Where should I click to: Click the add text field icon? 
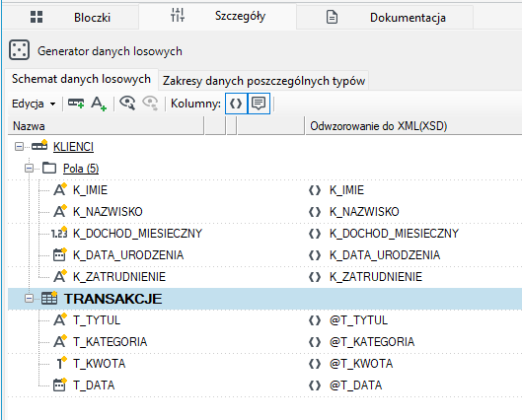point(99,104)
